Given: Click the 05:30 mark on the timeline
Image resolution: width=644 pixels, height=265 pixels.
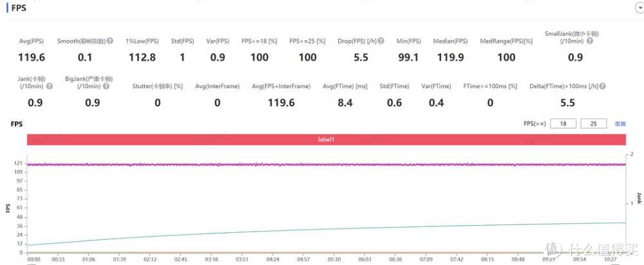Looking at the screenshot, I should click(x=334, y=260).
